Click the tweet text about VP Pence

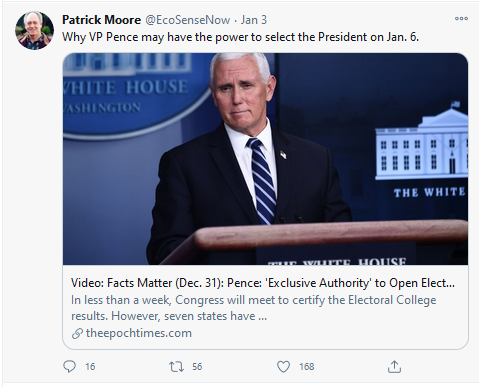pyautogui.click(x=240, y=37)
